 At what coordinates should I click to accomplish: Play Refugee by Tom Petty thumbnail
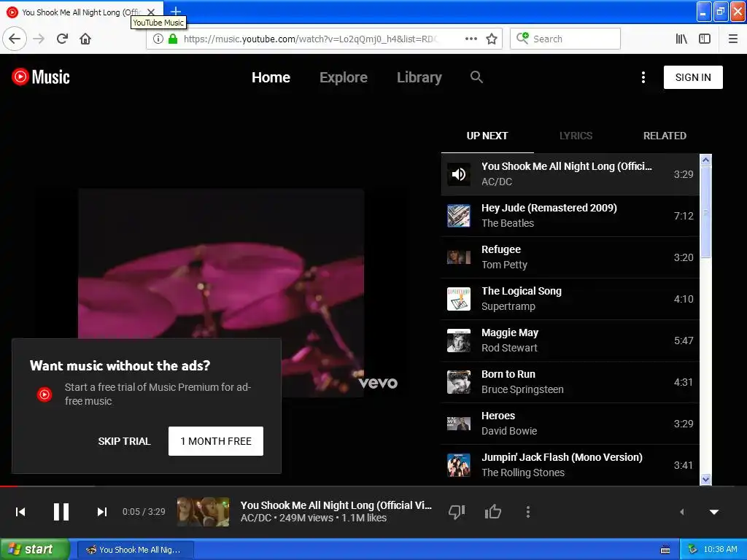click(x=459, y=257)
